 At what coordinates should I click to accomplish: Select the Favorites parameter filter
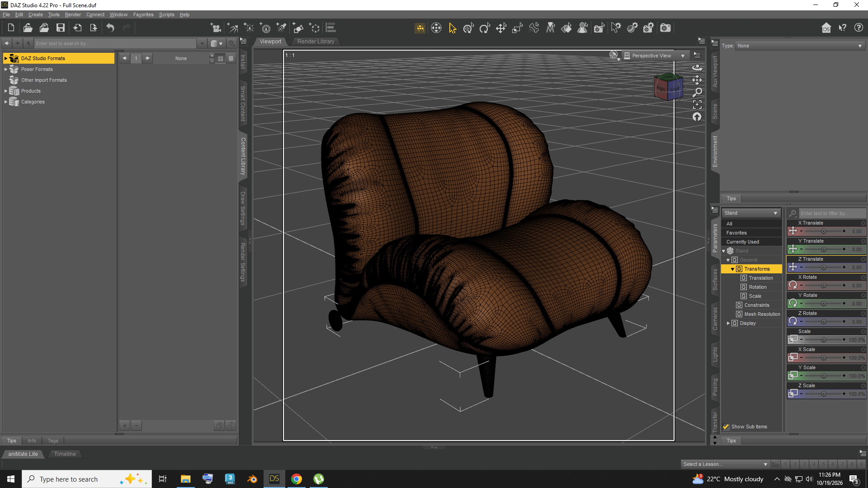click(x=751, y=233)
